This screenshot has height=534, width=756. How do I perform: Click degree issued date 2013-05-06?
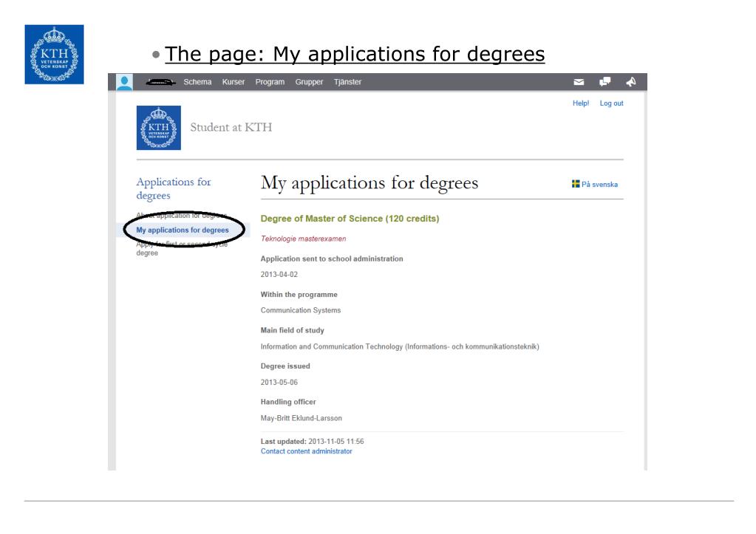pos(279,382)
